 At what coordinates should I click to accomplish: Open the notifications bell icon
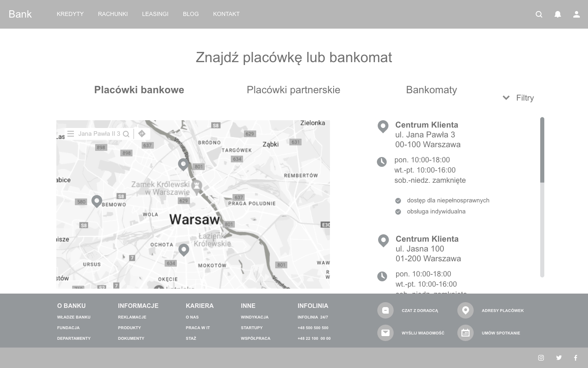coord(558,14)
